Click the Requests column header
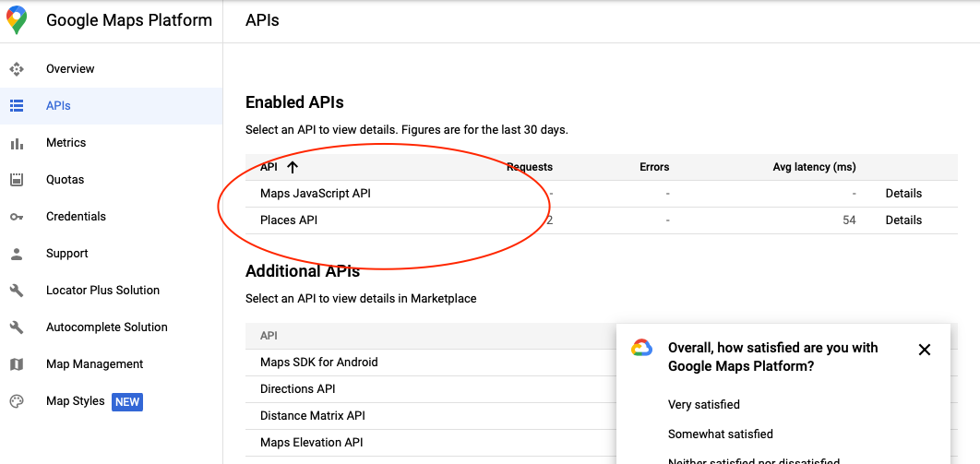Image resolution: width=980 pixels, height=464 pixels. pyautogui.click(x=530, y=167)
